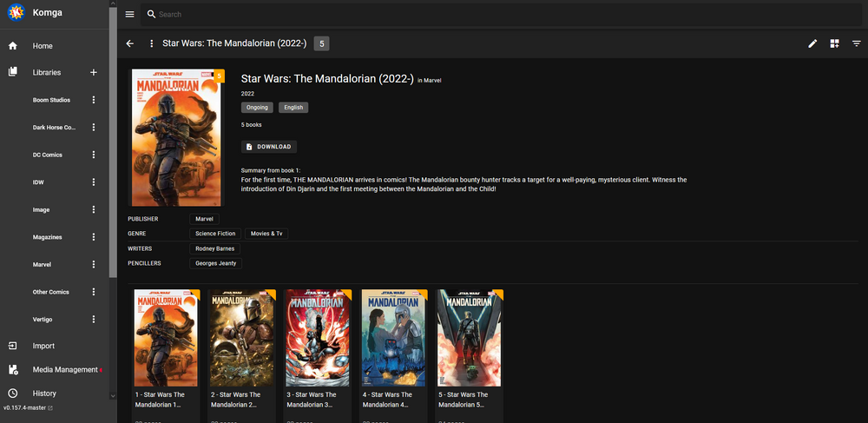Select Dark Horse Comics library

point(54,127)
